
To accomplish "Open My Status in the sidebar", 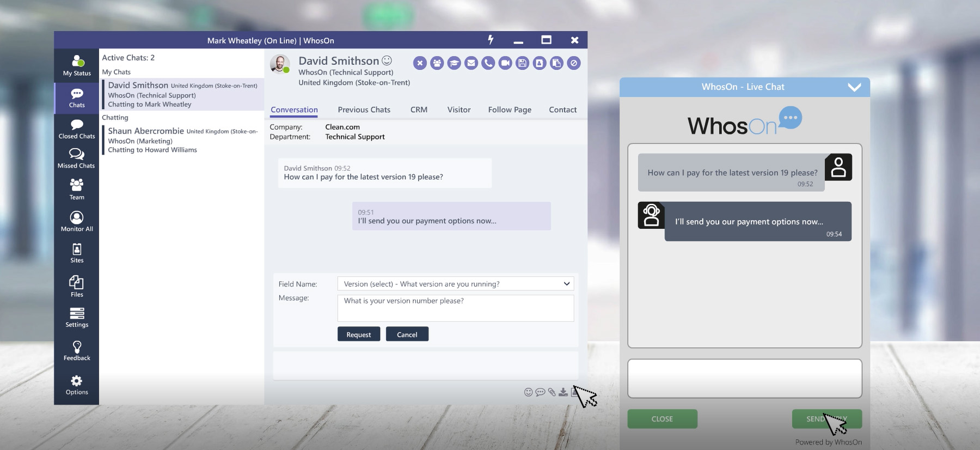I will click(77, 65).
